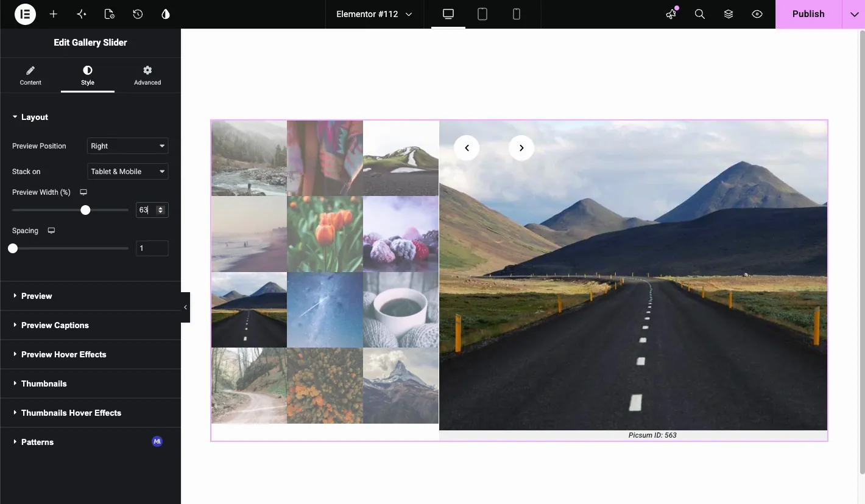Viewport: 865px width, 504px height.
Task: Click the page vertical scrollbar
Action: point(862,253)
